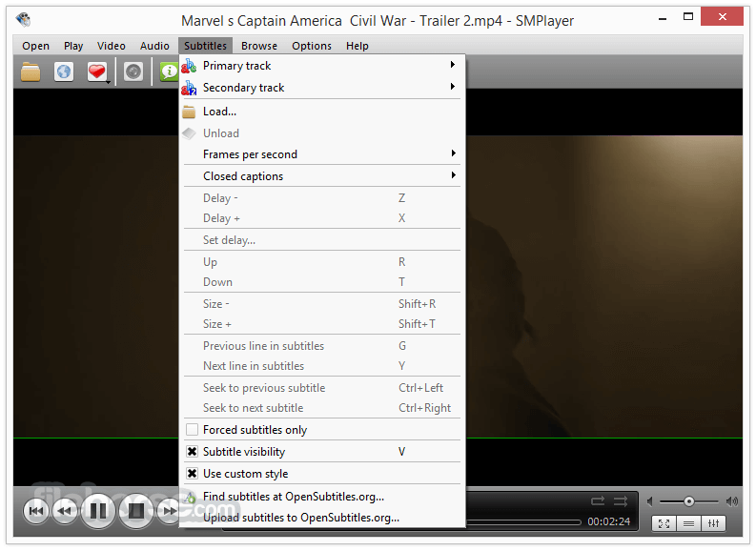756x551 pixels.
Task: Close the Subtitles menu
Action: 205,46
